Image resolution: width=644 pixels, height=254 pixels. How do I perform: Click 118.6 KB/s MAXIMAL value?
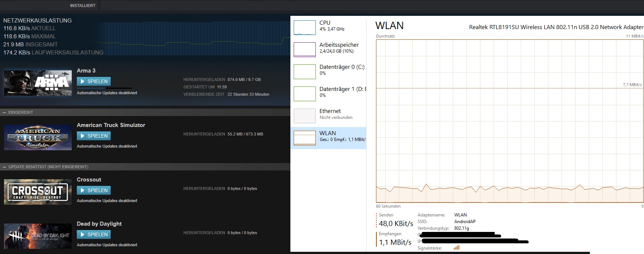pos(30,36)
